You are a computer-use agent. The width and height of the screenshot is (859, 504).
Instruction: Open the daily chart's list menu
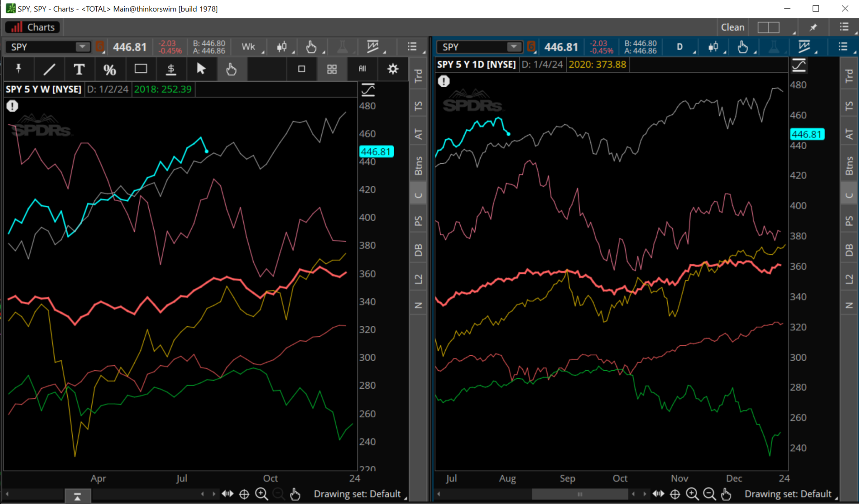click(x=843, y=47)
